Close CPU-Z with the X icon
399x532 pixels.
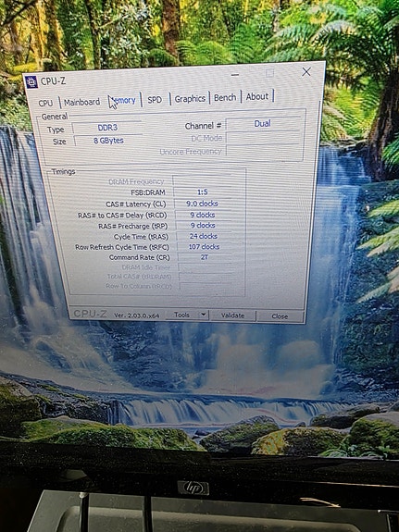306,71
